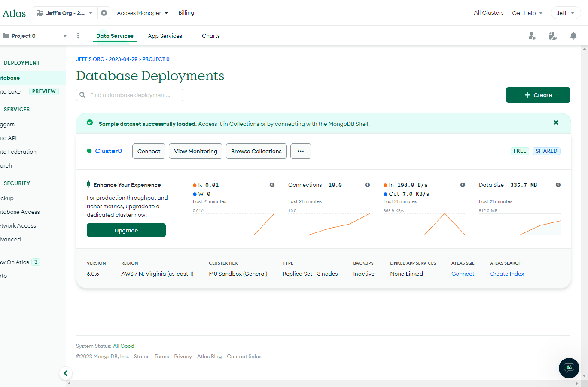Viewport: 588px width, 387px height.
Task: Click the PROJECT 0 breadcrumb link
Action: pyautogui.click(x=156, y=59)
